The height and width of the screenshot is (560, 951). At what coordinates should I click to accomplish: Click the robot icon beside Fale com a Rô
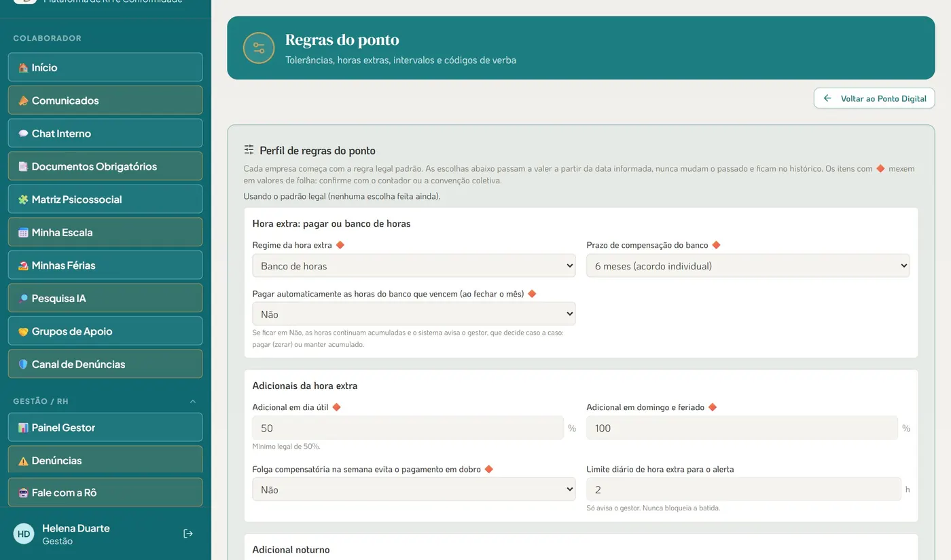point(23,493)
